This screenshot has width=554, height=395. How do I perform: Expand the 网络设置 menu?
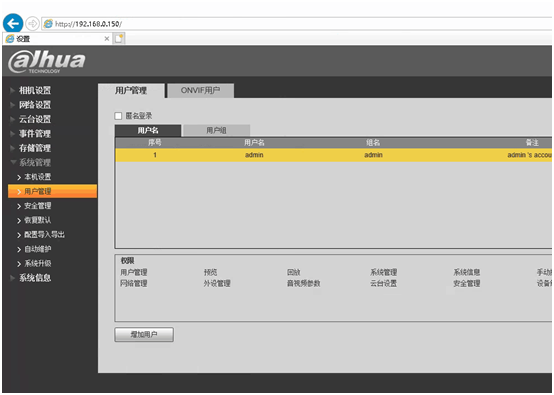35,105
